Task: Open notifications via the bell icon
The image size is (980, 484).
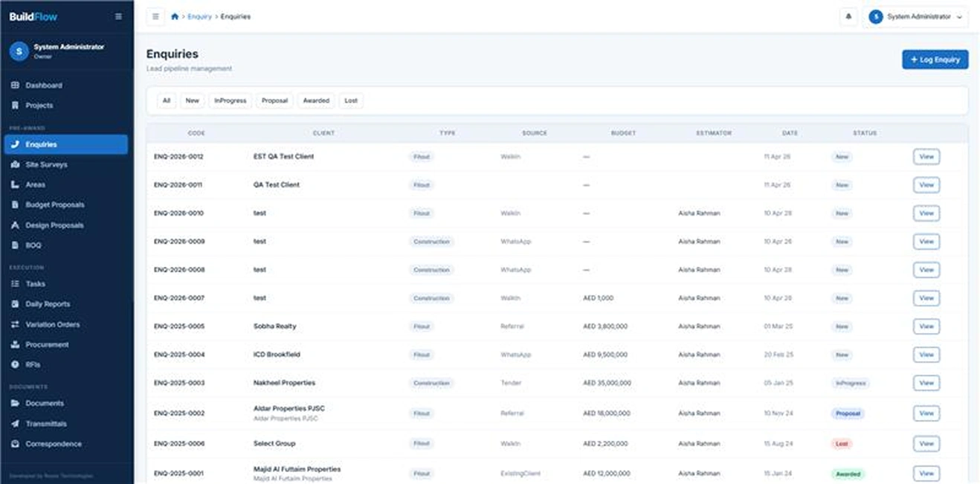Action: point(848,16)
